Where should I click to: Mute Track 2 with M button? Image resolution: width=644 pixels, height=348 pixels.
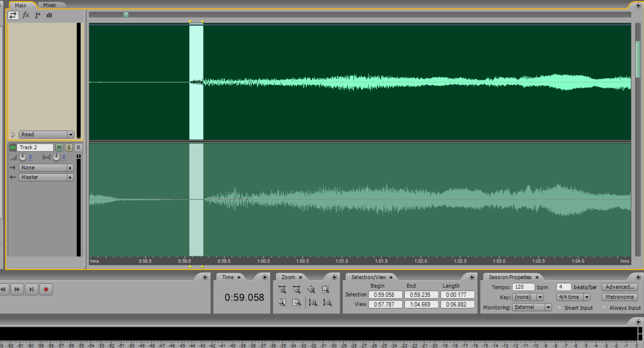coord(59,147)
